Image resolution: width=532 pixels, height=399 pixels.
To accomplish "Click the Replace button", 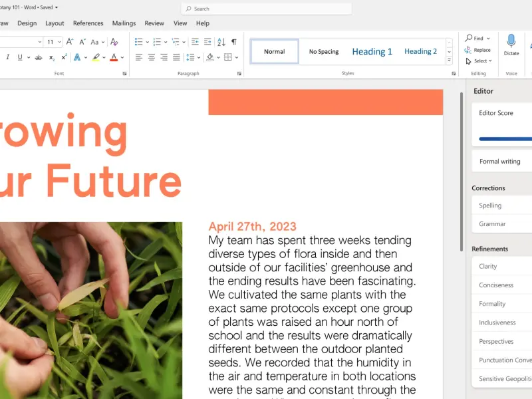I will click(x=477, y=50).
